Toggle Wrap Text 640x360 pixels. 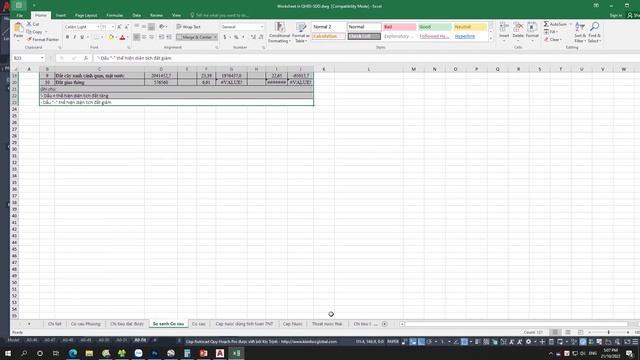tap(189, 27)
